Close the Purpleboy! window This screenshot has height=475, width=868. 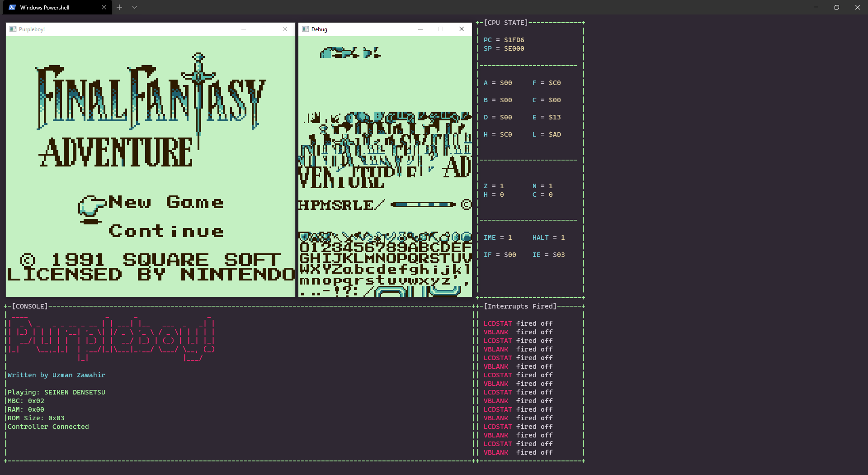285,29
